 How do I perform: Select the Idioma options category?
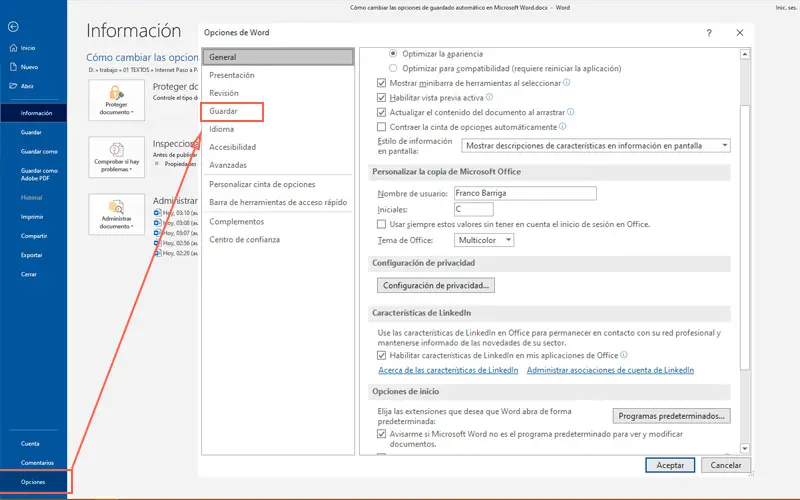click(x=278, y=129)
